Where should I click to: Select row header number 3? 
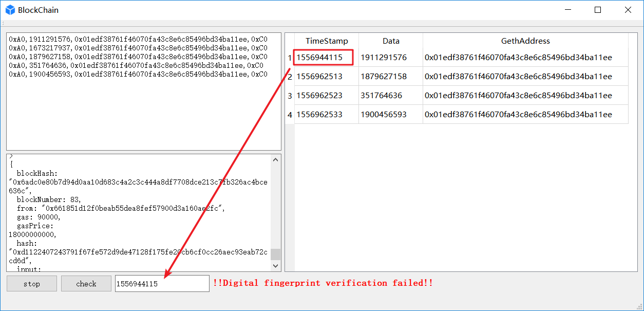(x=290, y=96)
